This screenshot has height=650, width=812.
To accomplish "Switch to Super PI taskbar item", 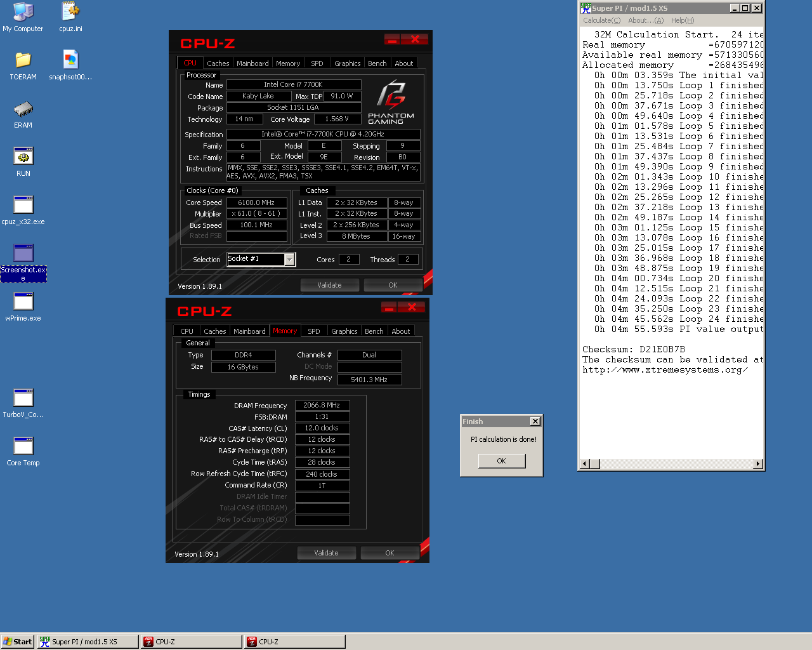I will click(x=88, y=642).
